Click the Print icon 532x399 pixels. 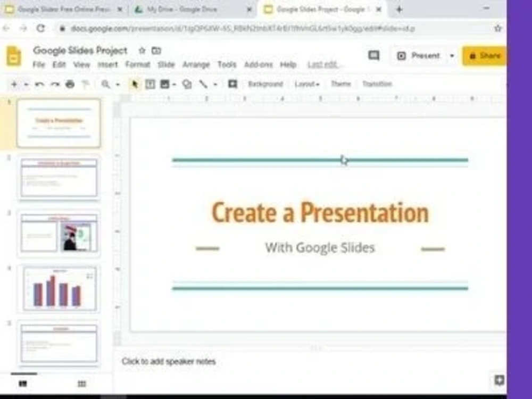(x=69, y=84)
